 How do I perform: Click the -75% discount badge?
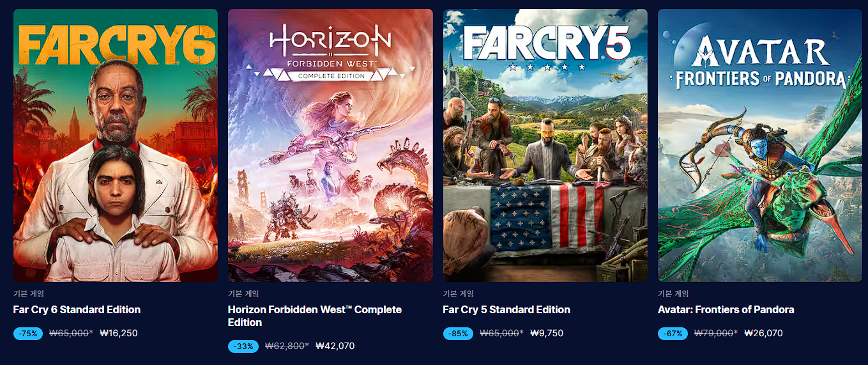28,333
